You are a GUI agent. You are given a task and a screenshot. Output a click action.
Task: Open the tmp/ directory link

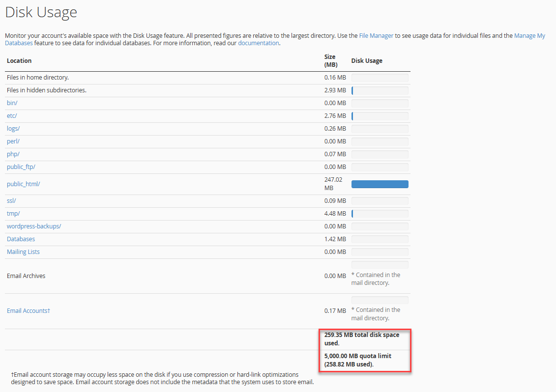13,213
